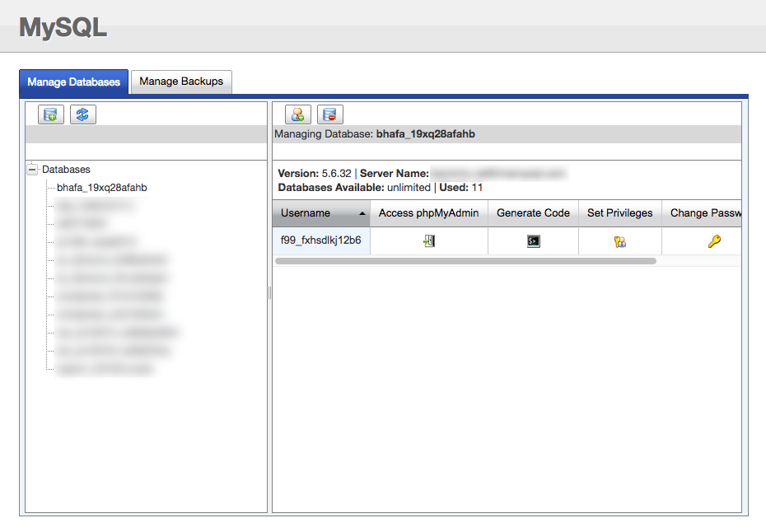
Task: Click the Delete database icon
Action: pos(330,114)
